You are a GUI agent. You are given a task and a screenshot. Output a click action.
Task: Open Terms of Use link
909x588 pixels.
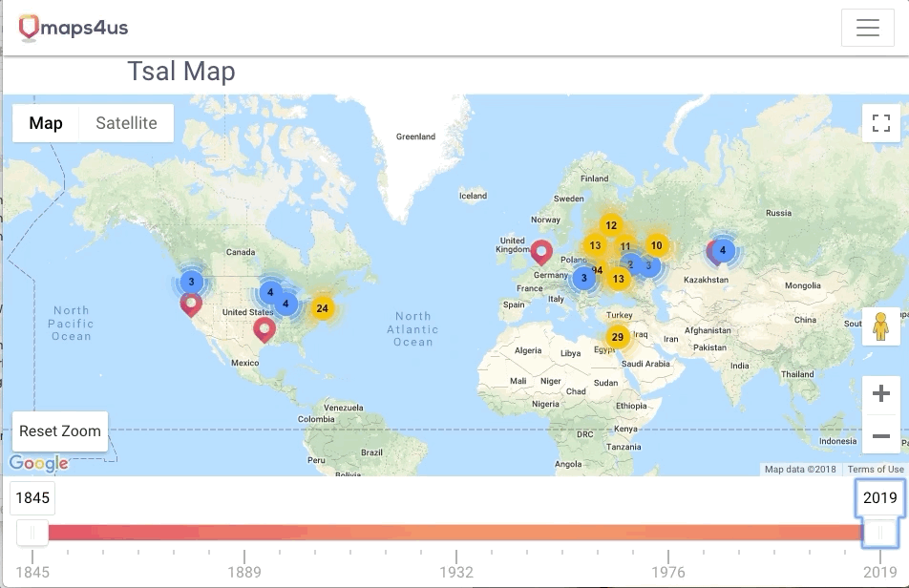pyautogui.click(x=876, y=470)
